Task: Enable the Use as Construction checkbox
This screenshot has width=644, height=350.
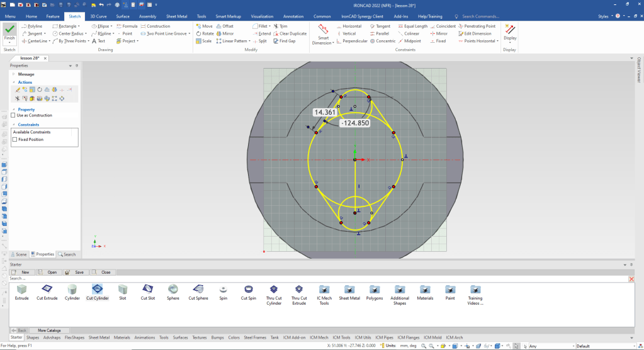Action: coord(14,115)
